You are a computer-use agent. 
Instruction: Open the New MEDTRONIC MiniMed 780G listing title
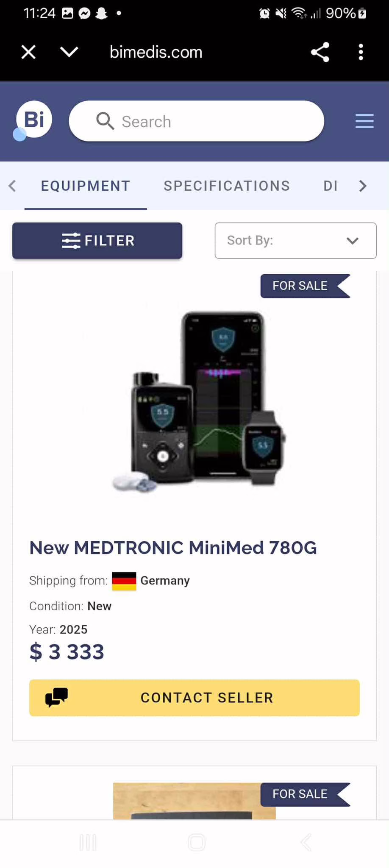pyautogui.click(x=173, y=548)
